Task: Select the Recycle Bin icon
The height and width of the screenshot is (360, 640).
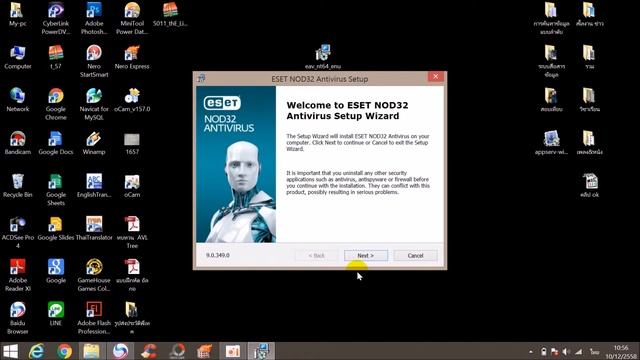Action: click(18, 186)
